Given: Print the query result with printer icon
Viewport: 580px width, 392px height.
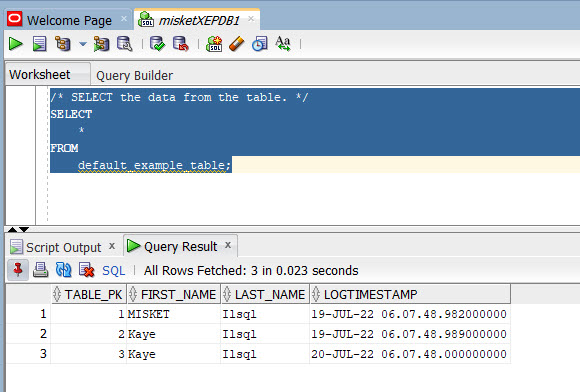Looking at the screenshot, I should point(40,270).
